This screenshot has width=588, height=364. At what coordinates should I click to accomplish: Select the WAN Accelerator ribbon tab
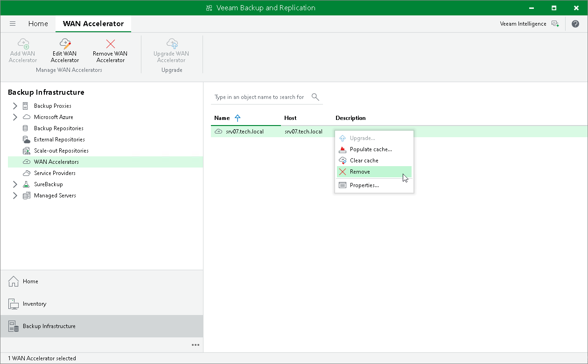(x=93, y=24)
